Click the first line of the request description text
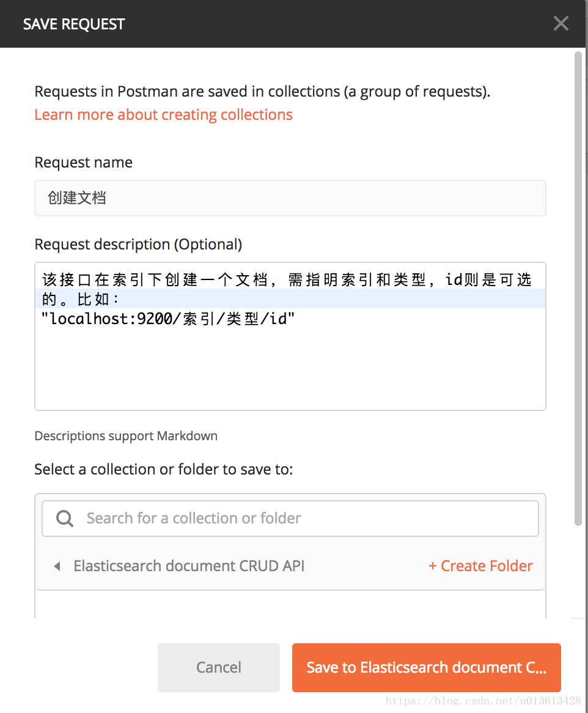The width and height of the screenshot is (588, 713). [287, 279]
